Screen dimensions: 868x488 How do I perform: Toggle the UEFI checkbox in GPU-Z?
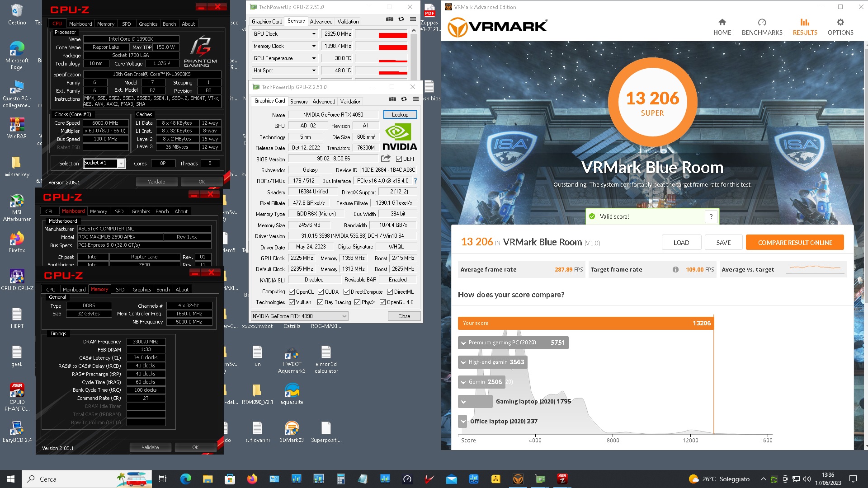pos(399,159)
